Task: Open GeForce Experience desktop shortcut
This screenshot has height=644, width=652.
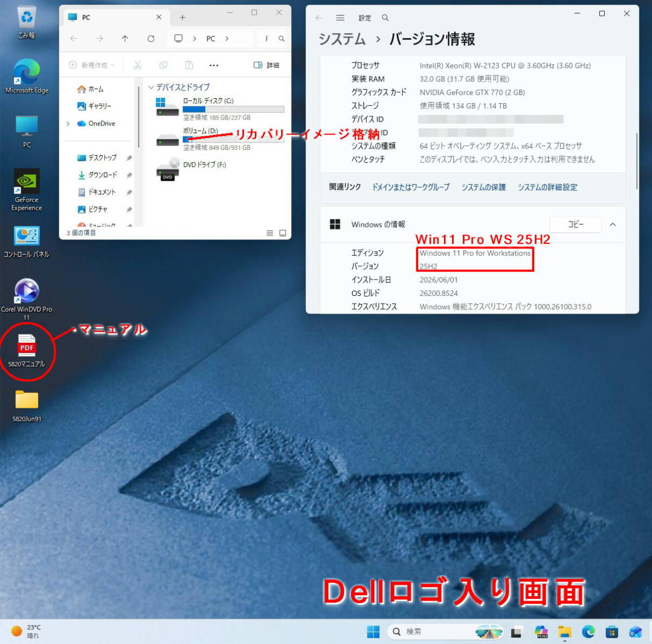Action: tap(27, 190)
